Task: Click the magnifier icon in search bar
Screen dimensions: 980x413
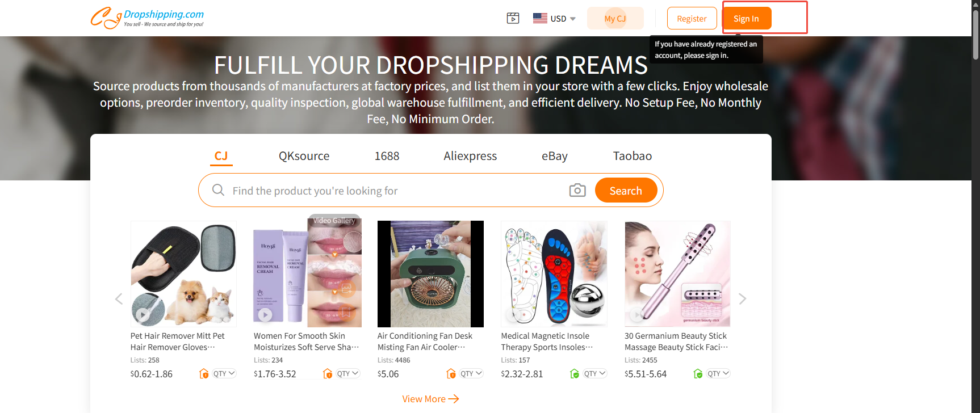Action: tap(218, 190)
